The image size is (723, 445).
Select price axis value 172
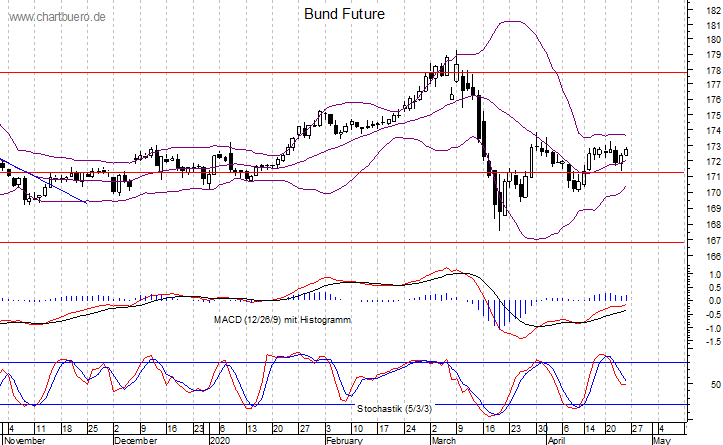click(x=713, y=162)
